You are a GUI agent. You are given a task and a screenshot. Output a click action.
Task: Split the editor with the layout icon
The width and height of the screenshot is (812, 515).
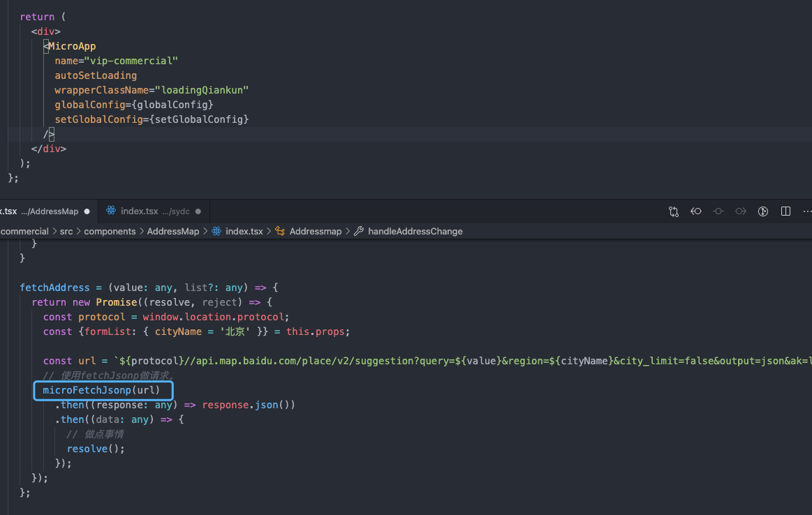click(x=785, y=211)
